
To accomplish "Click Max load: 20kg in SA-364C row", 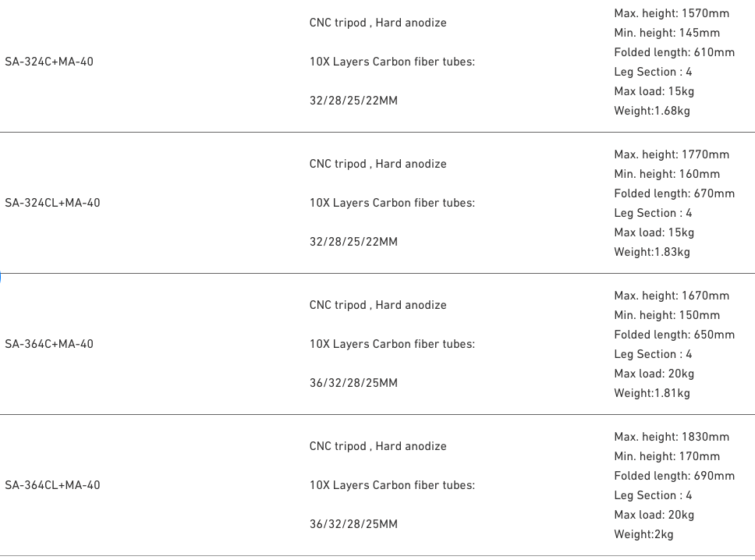I will [x=654, y=374].
